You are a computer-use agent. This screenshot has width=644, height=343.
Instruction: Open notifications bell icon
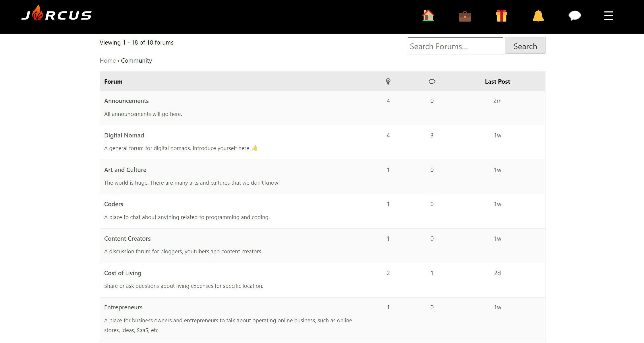tap(538, 16)
